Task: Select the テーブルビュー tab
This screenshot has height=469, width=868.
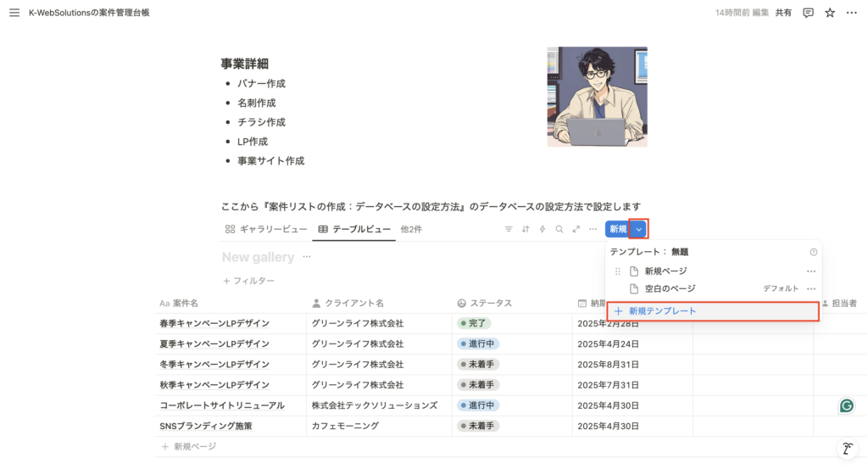Action: pyautogui.click(x=354, y=229)
